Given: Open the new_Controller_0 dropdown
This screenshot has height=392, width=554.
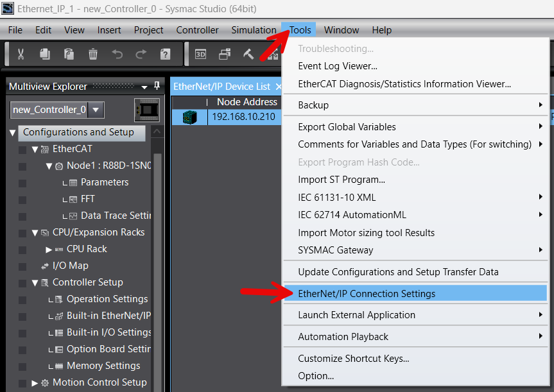Looking at the screenshot, I should (96, 110).
